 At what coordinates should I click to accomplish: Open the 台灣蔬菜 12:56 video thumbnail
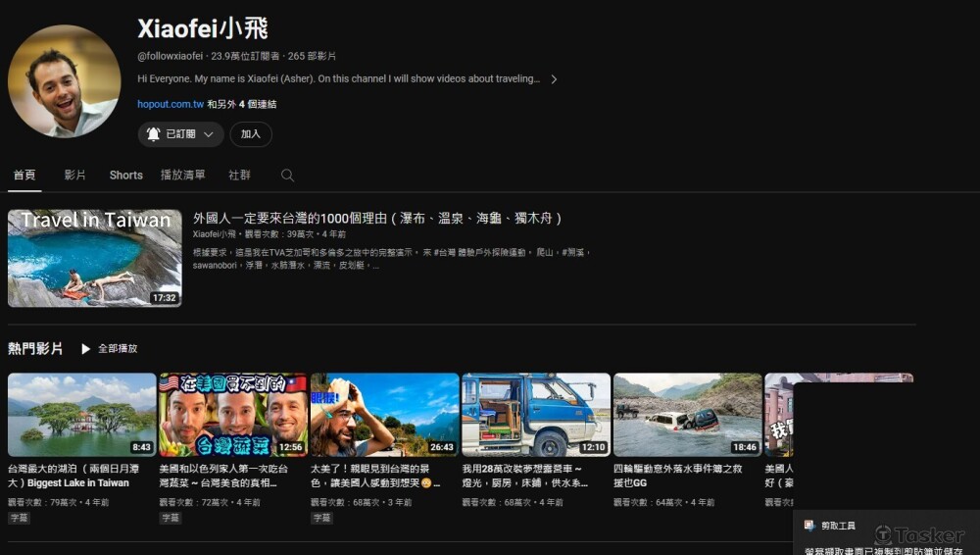(233, 415)
